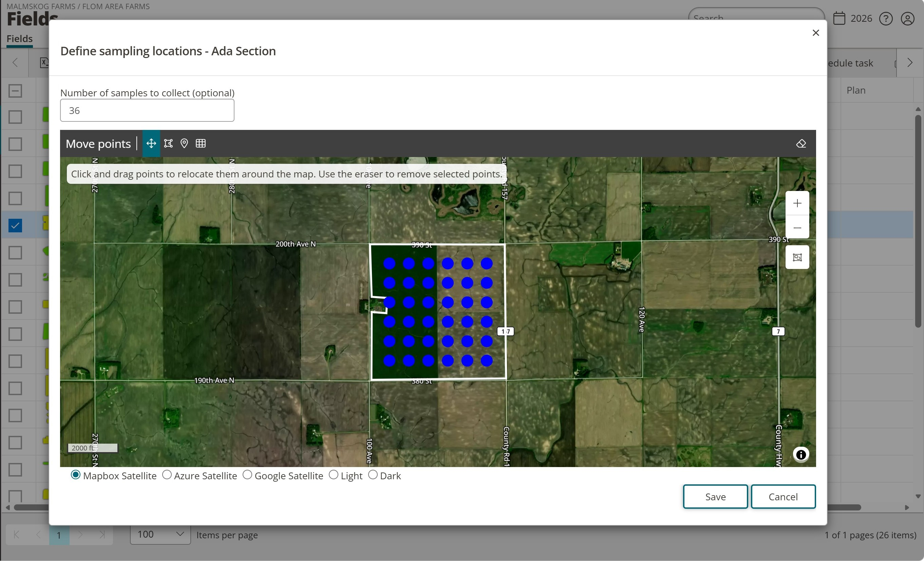Click the Plan column header
This screenshot has width=924, height=561.
click(x=856, y=90)
